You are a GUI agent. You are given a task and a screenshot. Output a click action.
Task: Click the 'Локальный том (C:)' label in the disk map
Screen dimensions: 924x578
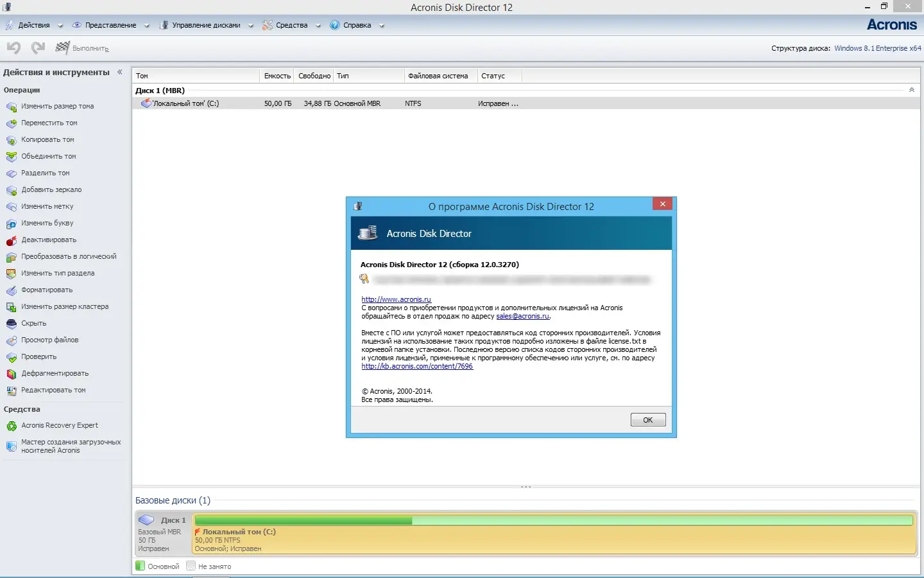click(239, 532)
